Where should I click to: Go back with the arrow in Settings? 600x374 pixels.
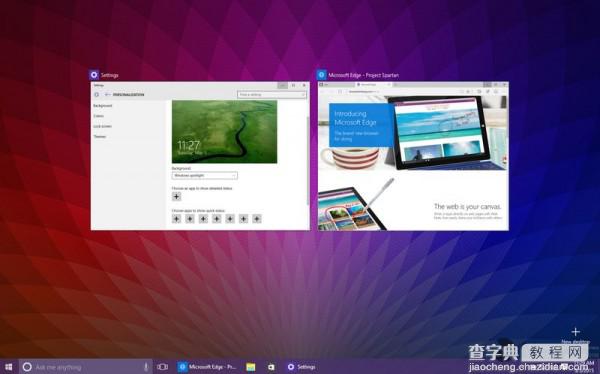tap(108, 95)
